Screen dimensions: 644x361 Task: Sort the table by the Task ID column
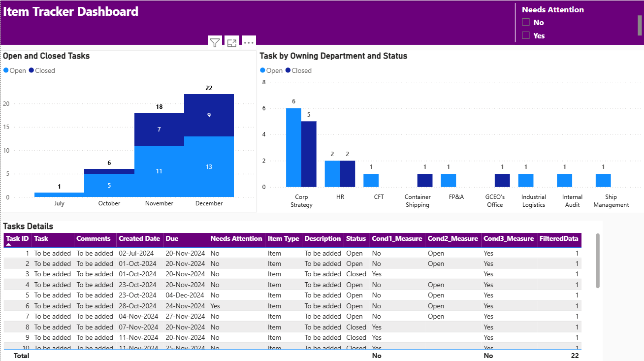16,239
